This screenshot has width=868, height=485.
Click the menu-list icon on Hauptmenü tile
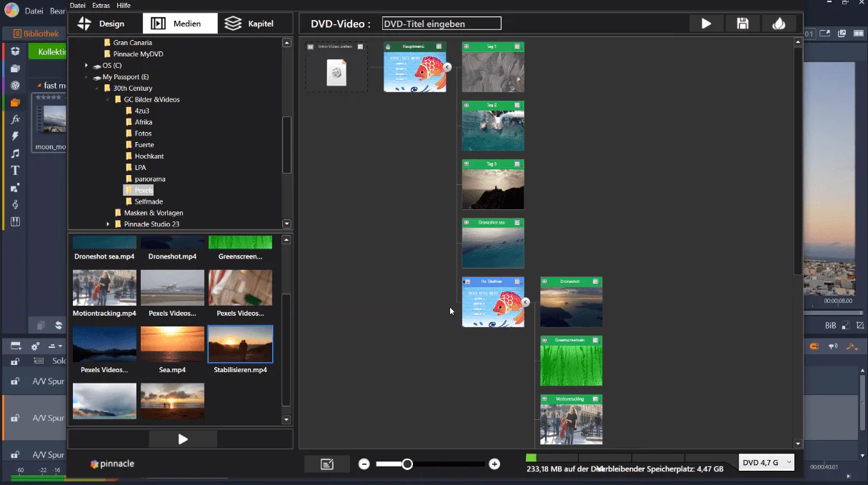click(x=439, y=46)
